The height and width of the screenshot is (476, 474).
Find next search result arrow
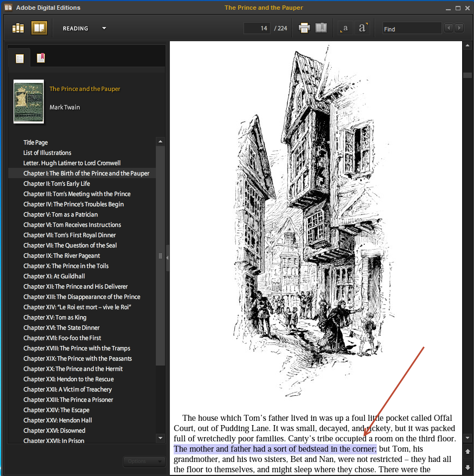click(459, 28)
